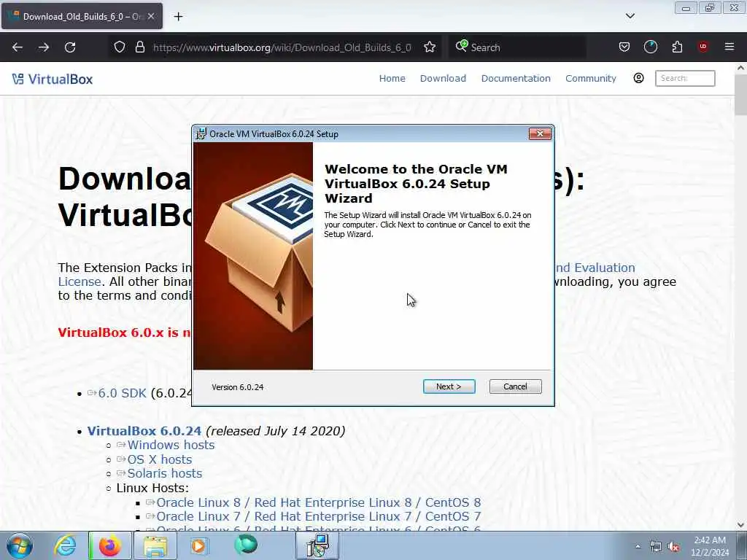Viewport: 747px width, 560px height.
Task: Select VirtualBox installer taskbar icon
Action: pyautogui.click(x=317, y=545)
